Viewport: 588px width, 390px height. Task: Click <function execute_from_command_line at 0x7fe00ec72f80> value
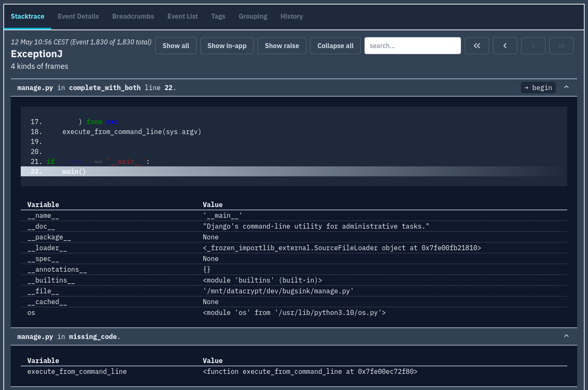coord(310,371)
